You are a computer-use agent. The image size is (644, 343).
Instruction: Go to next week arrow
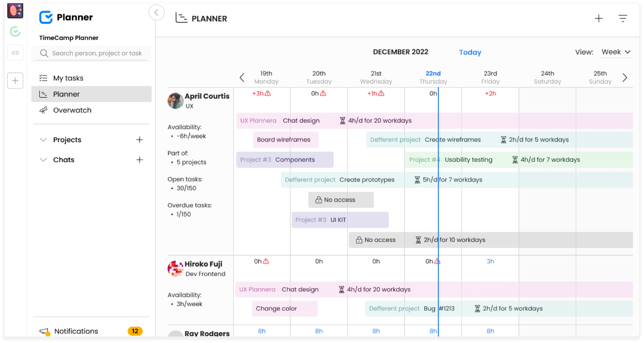pyautogui.click(x=624, y=78)
